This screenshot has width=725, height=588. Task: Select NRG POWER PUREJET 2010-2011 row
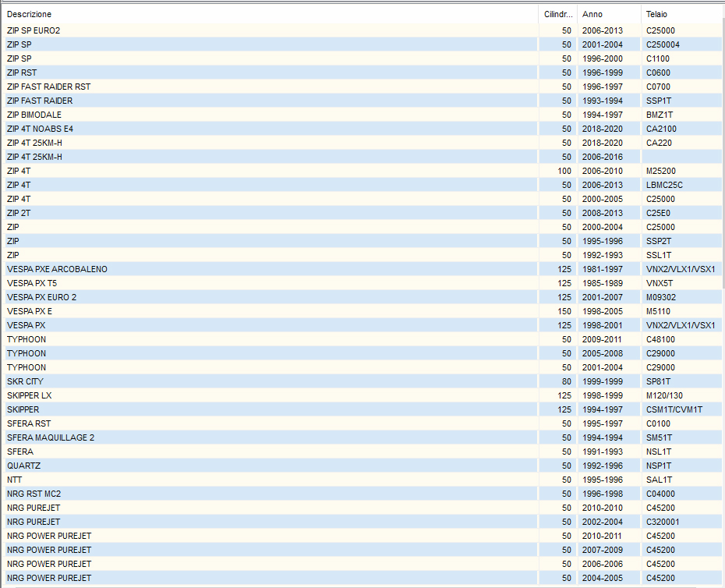362,536
